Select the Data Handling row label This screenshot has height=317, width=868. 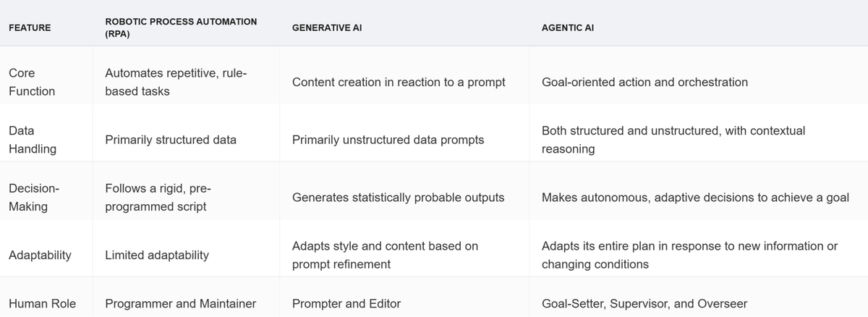pos(32,140)
